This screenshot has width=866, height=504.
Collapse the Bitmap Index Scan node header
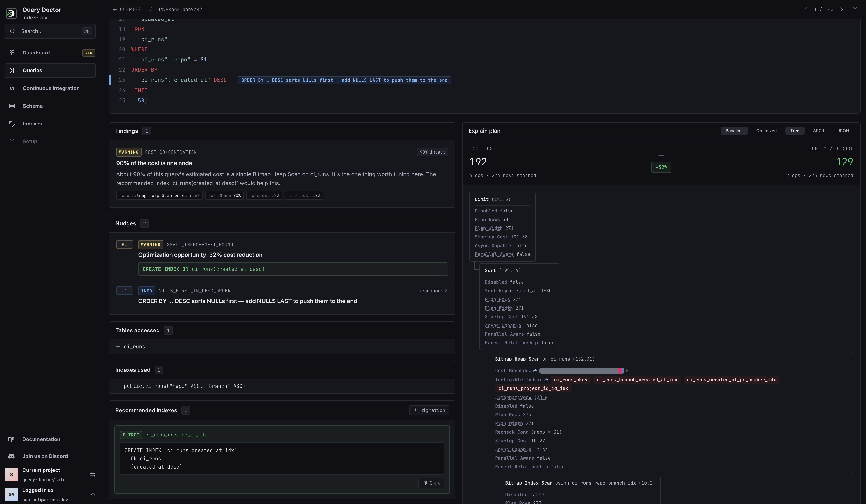pos(580,483)
